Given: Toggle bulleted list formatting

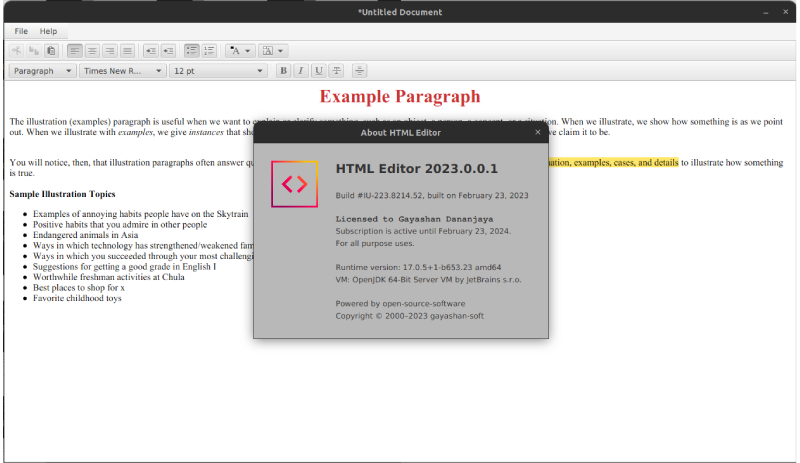Looking at the screenshot, I should (x=191, y=50).
